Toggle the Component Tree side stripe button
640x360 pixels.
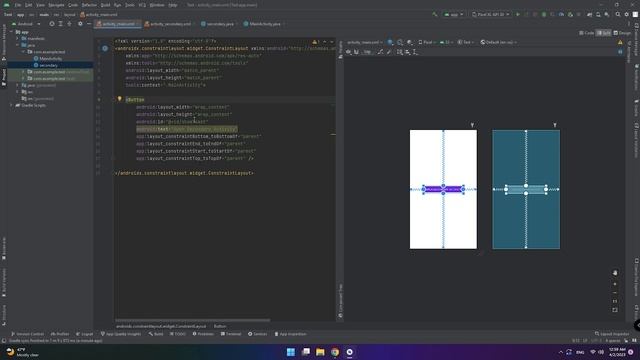tap(340, 301)
